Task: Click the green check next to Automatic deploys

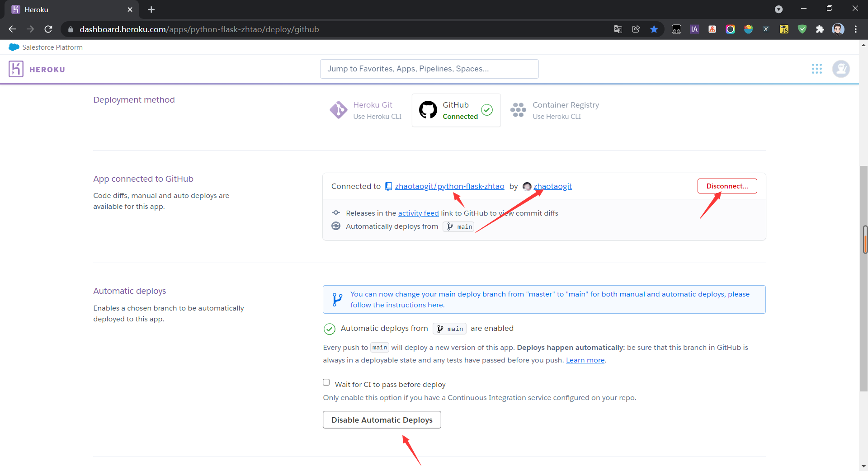Action: click(x=330, y=329)
